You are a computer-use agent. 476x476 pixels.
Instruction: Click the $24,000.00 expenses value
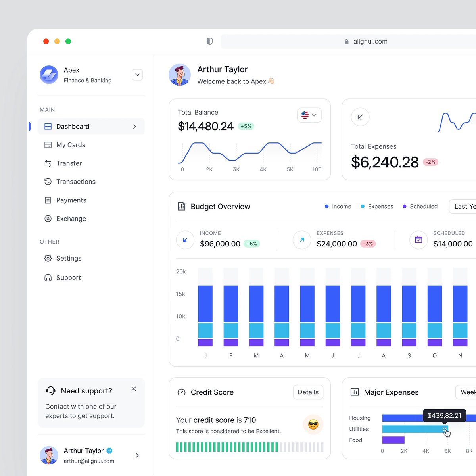(337, 244)
